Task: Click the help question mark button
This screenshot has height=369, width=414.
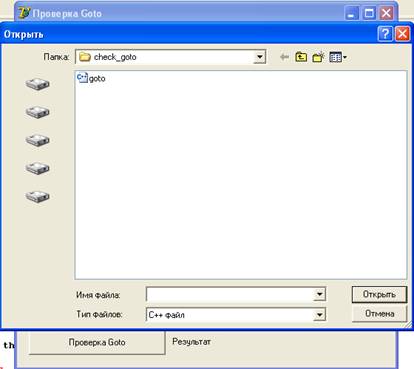Action: point(385,34)
